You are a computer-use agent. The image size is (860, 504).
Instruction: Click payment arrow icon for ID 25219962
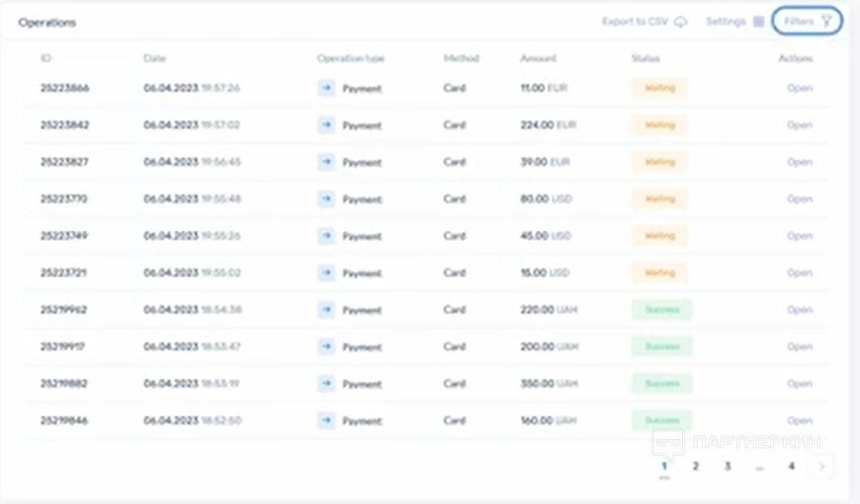327,310
